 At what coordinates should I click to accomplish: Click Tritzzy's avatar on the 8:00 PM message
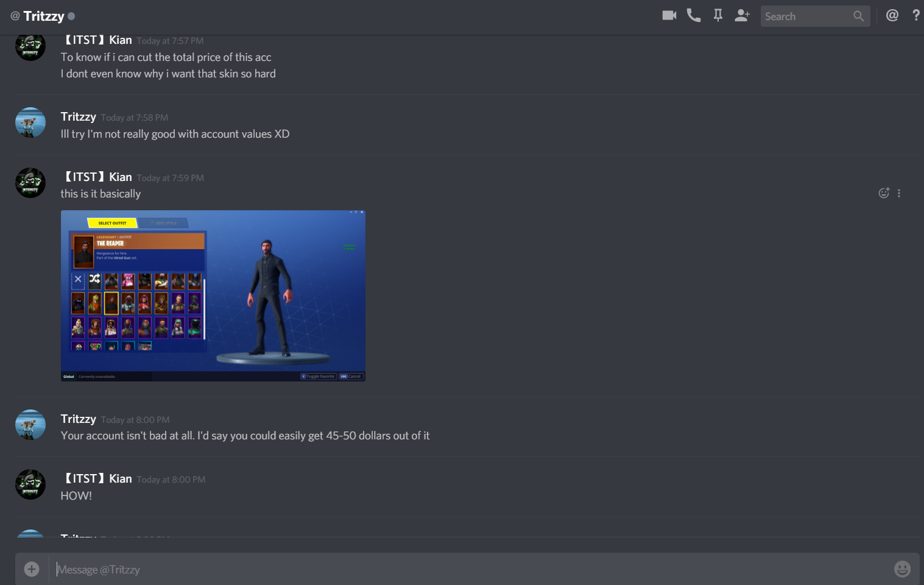30,425
